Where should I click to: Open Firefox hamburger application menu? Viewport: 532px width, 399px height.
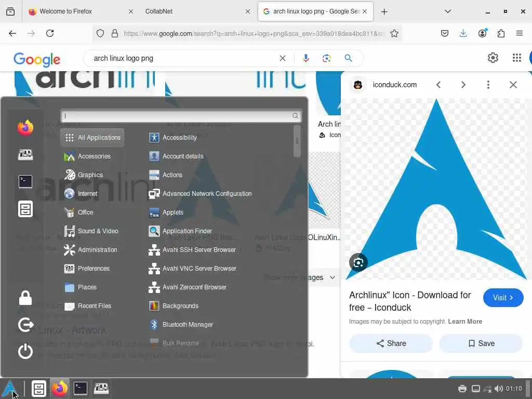click(520, 33)
